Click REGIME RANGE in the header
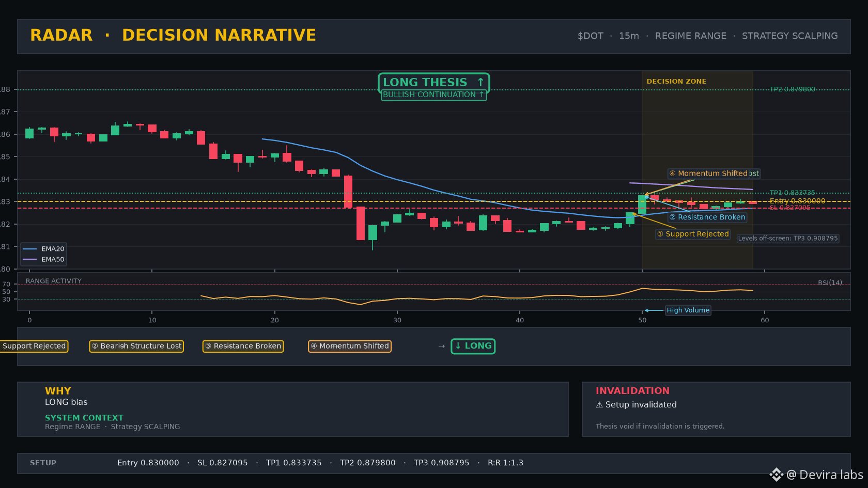This screenshot has width=868, height=488. click(x=691, y=36)
